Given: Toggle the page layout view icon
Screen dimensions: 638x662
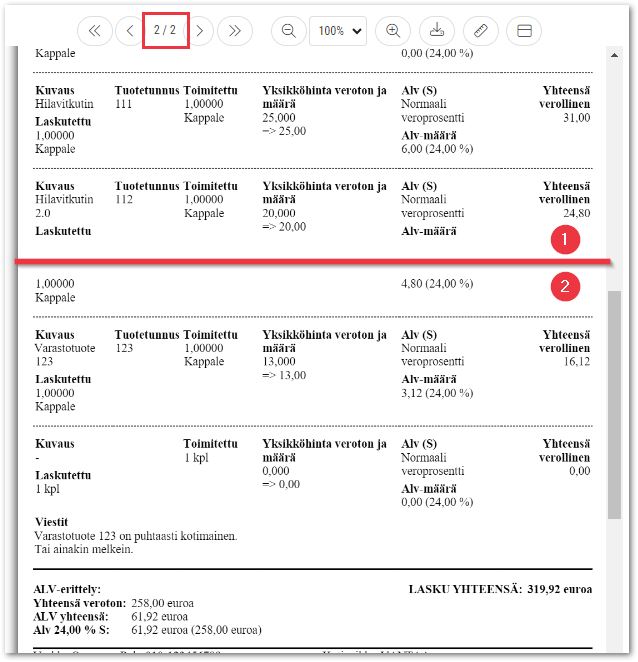Looking at the screenshot, I should 524,31.
